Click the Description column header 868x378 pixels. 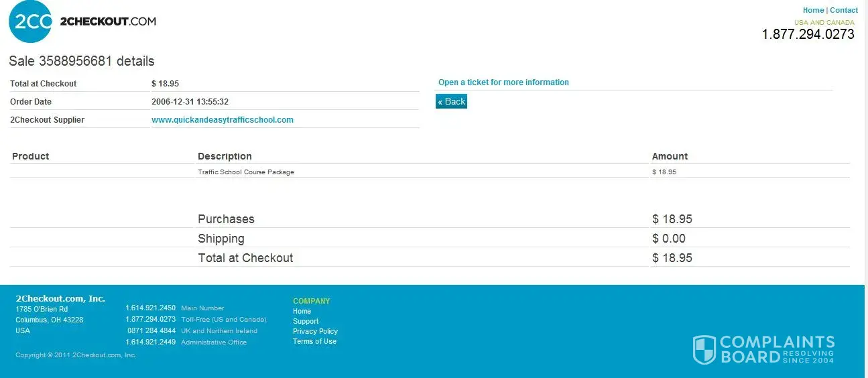point(225,156)
